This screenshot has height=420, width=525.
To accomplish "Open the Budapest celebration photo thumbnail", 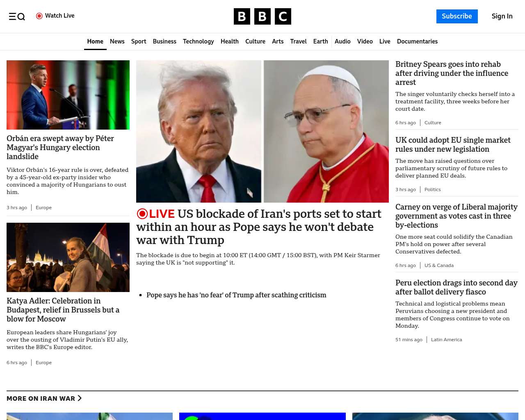I will [68, 257].
